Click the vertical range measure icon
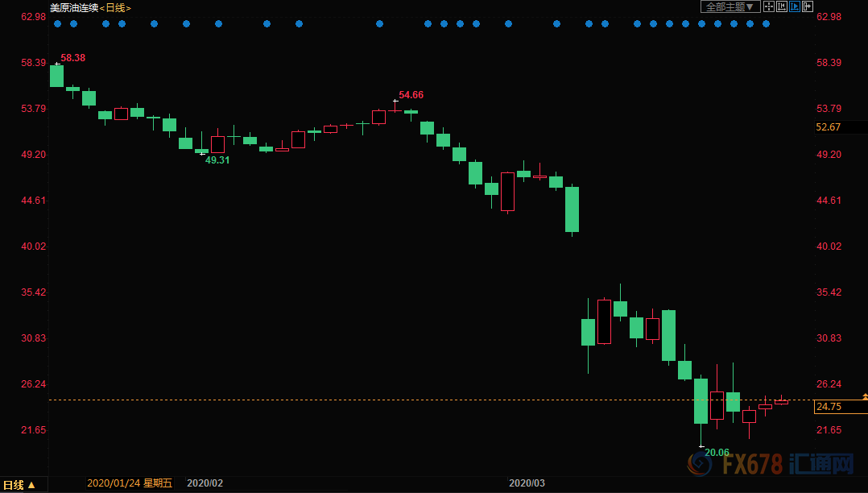Image resolution: width=868 pixels, height=493 pixels. tap(781, 6)
